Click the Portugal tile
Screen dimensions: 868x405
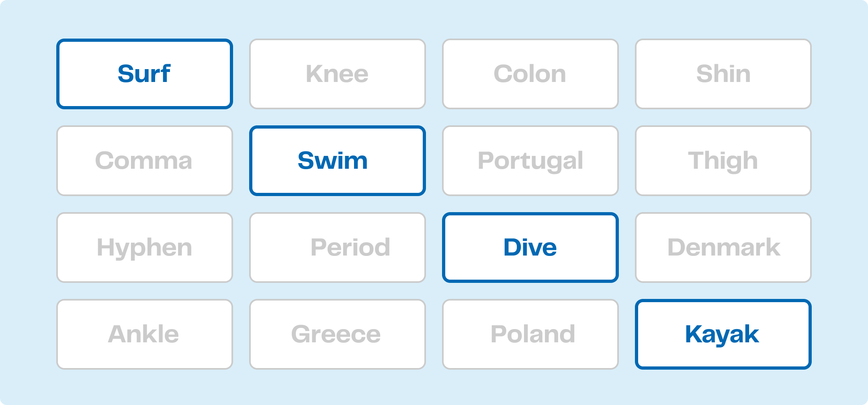pyautogui.click(x=530, y=161)
